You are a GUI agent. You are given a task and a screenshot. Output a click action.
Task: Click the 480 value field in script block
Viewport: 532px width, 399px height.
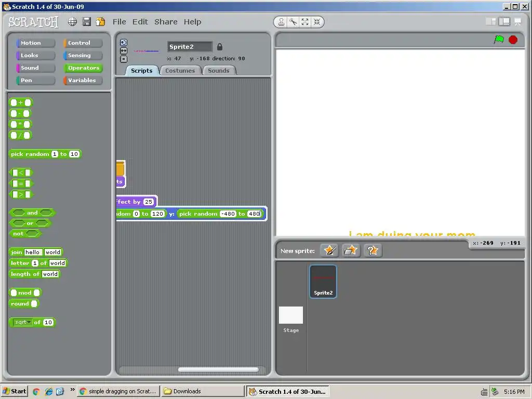(254, 214)
